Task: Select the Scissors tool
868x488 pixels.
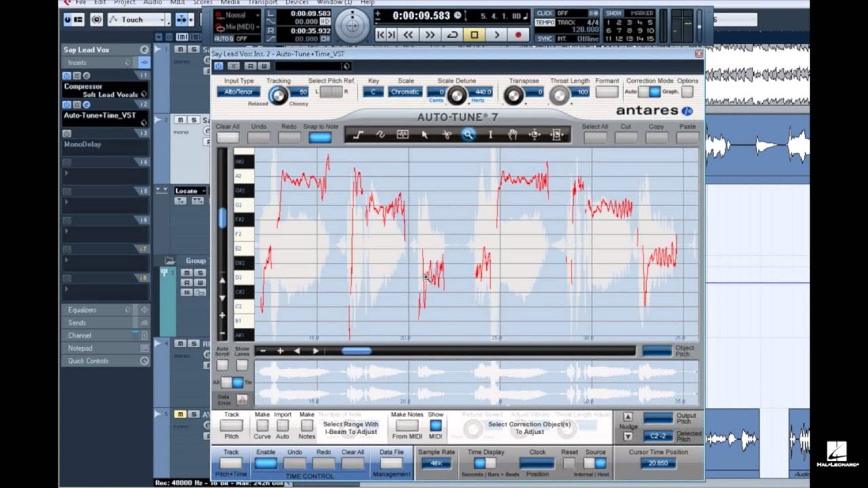Action: click(x=447, y=135)
